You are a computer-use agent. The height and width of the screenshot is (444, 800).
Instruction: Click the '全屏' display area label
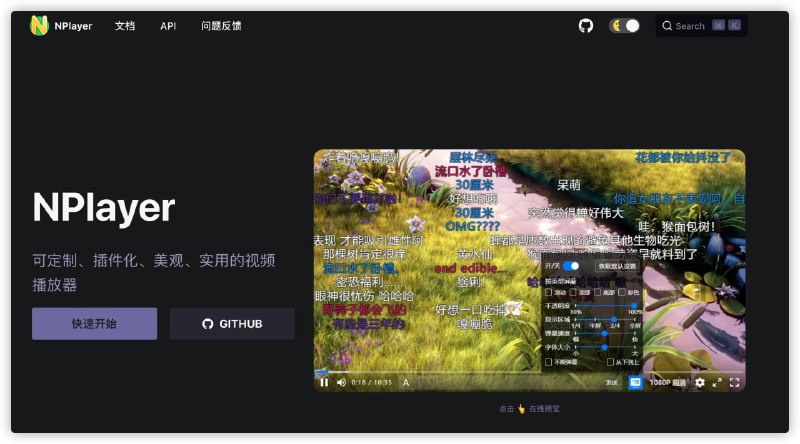(635, 326)
